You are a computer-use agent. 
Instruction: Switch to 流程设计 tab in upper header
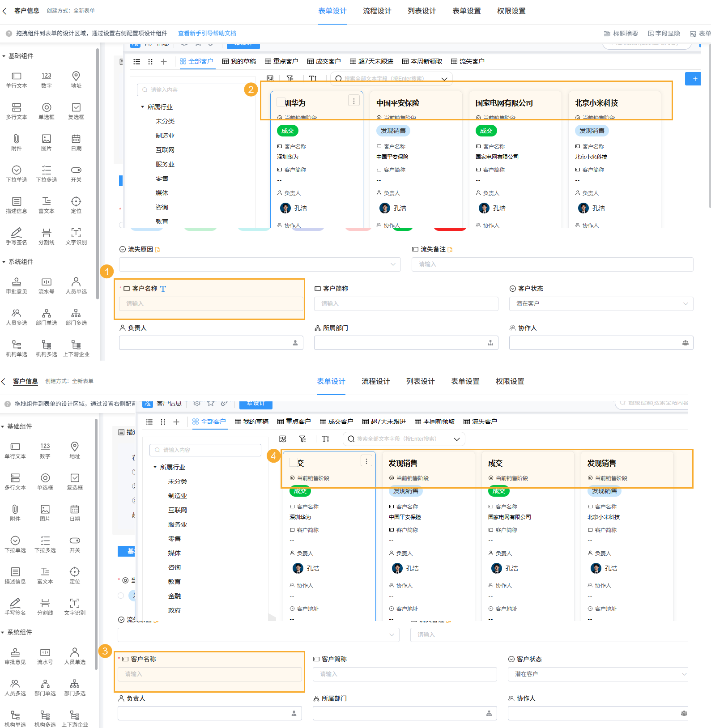coord(377,11)
